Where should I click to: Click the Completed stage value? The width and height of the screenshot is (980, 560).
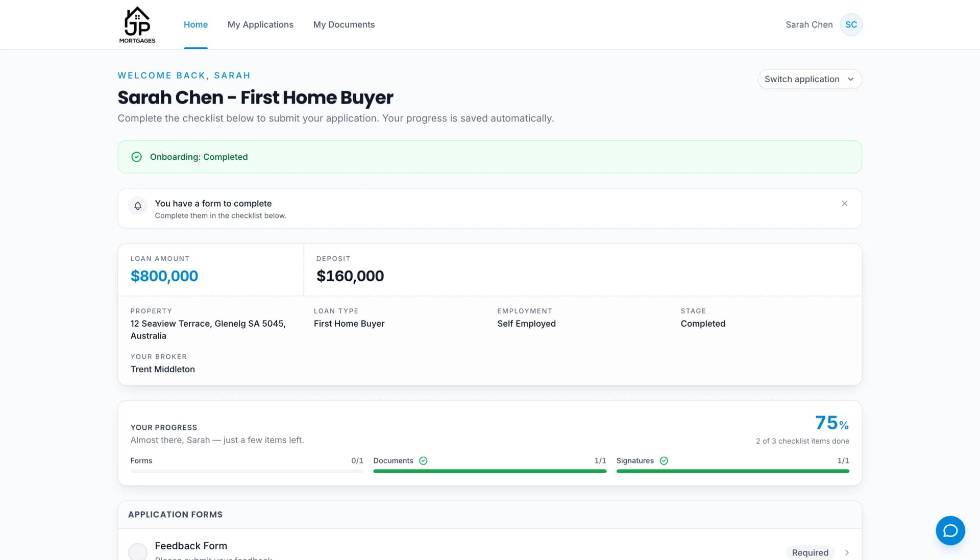coord(703,324)
